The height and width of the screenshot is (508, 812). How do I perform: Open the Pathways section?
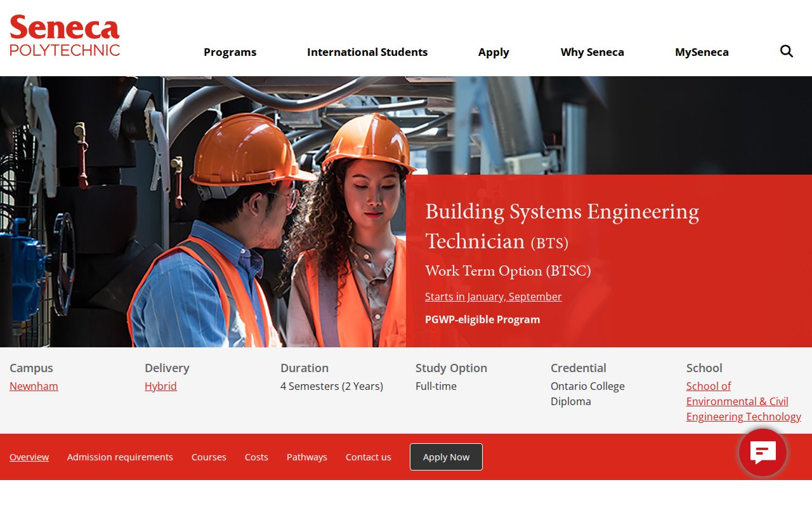coord(306,457)
